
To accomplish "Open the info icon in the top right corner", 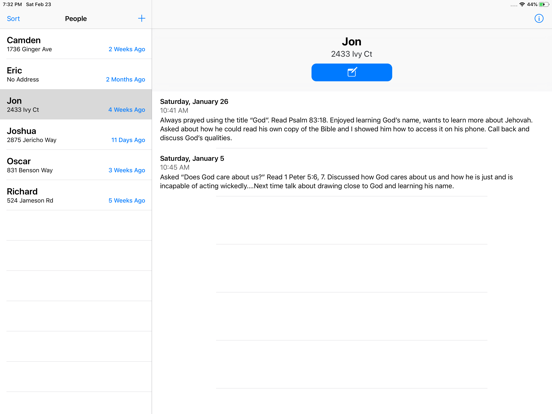I will 539,18.
